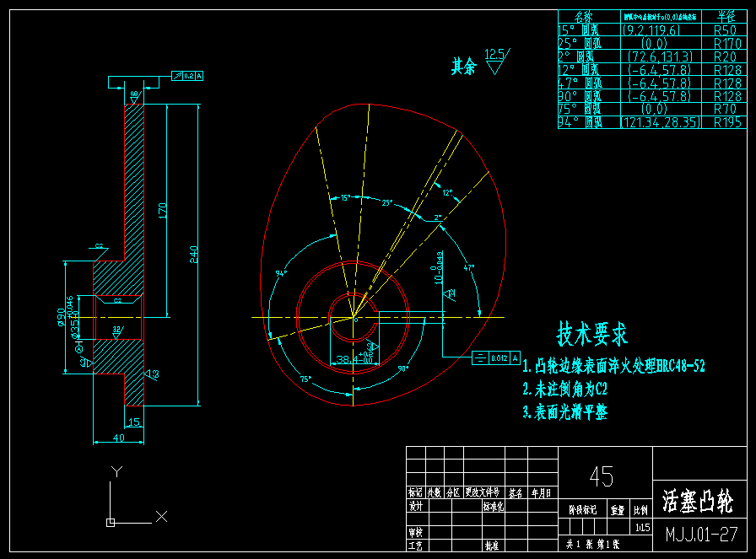Select requirement 2 未注倒角为C2

[x=565, y=389]
